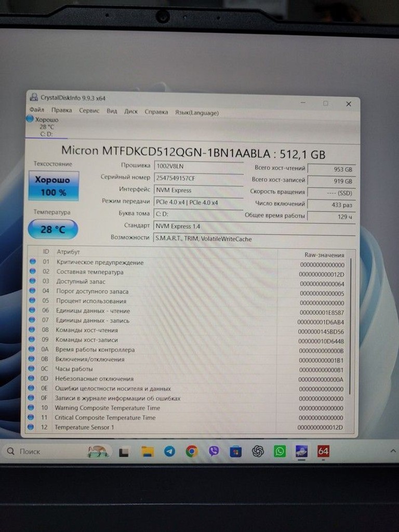Click status circle for Включения/отключения row
The image size is (399, 532).
pyautogui.click(x=32, y=358)
